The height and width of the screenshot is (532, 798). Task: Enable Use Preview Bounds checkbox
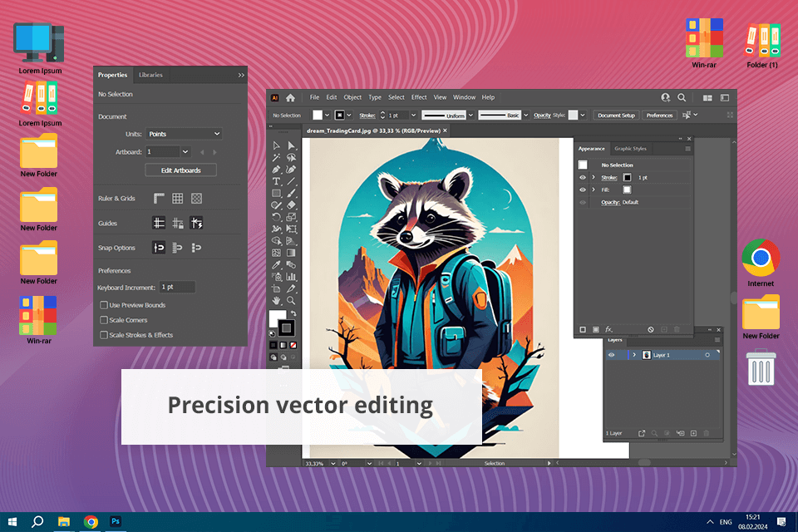tap(104, 305)
